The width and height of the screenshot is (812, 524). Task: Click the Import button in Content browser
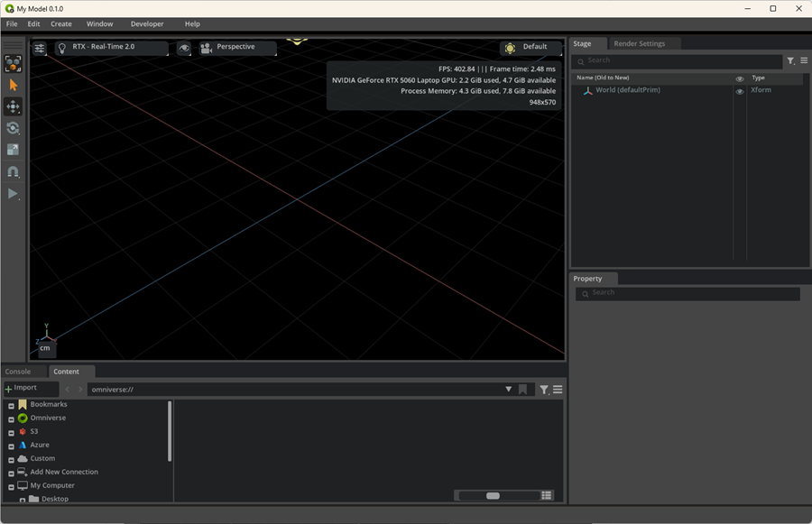tap(29, 388)
